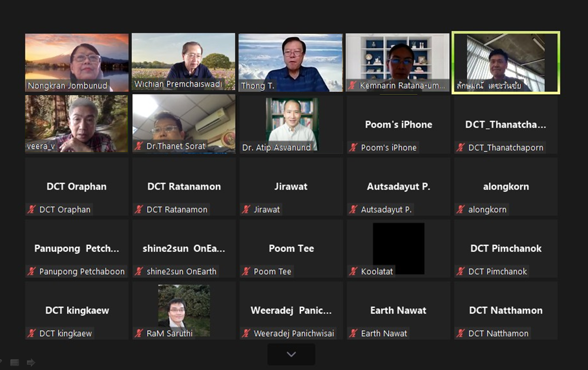Click the muted mic icon on Koolatat tile
The width and height of the screenshot is (588, 370).
(x=353, y=271)
